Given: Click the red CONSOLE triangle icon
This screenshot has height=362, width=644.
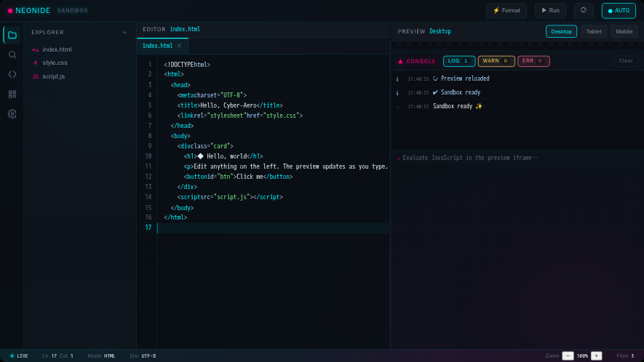Looking at the screenshot, I should pyautogui.click(x=400, y=61).
